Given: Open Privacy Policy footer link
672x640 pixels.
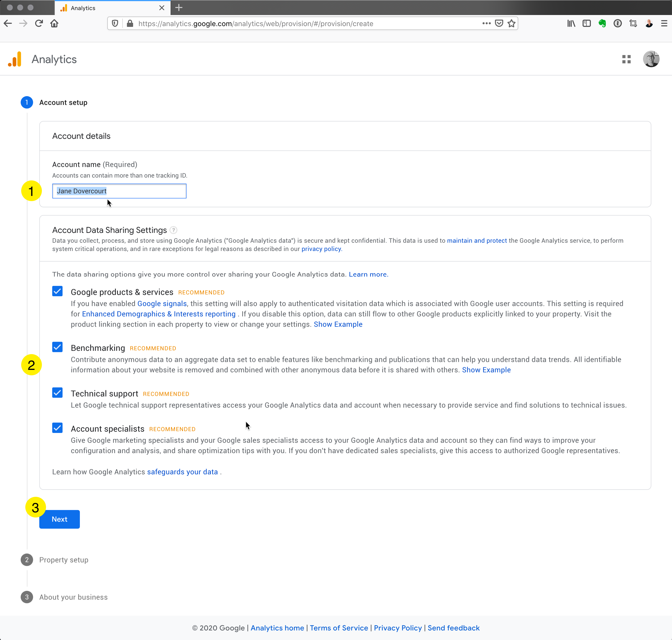Looking at the screenshot, I should point(398,628).
